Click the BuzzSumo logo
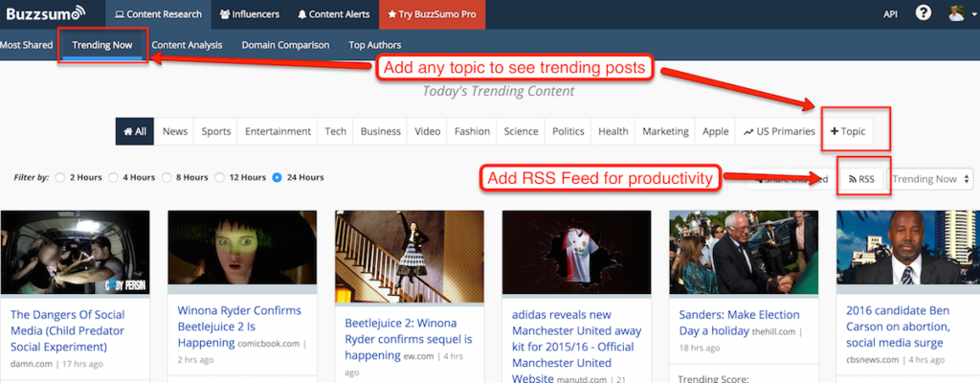 pos(45,13)
